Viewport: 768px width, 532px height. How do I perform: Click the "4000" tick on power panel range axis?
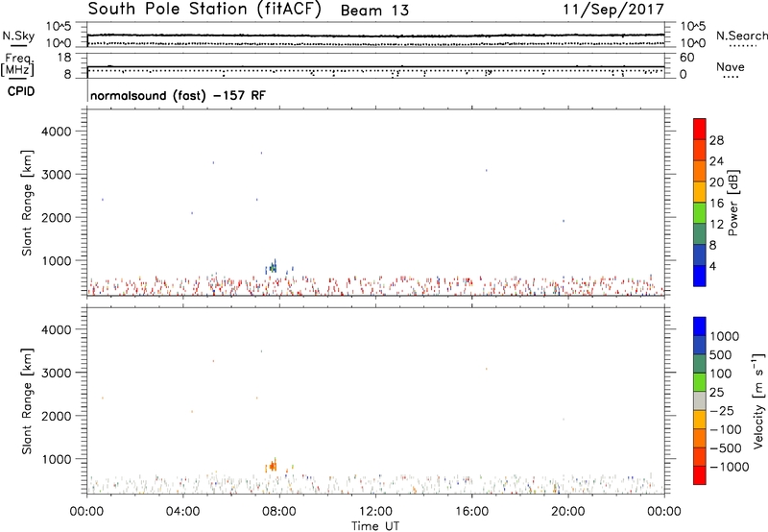pyautogui.click(x=57, y=132)
